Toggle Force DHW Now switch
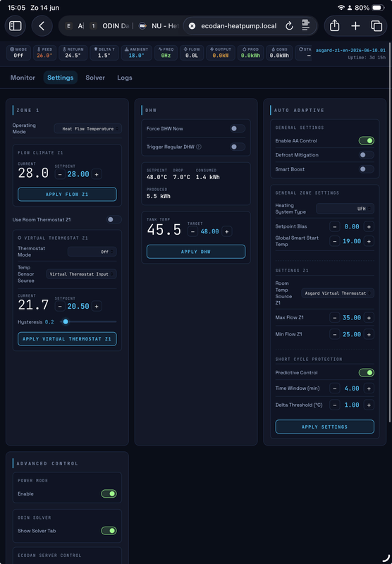Image resolution: width=392 pixels, height=564 pixels. (238, 128)
